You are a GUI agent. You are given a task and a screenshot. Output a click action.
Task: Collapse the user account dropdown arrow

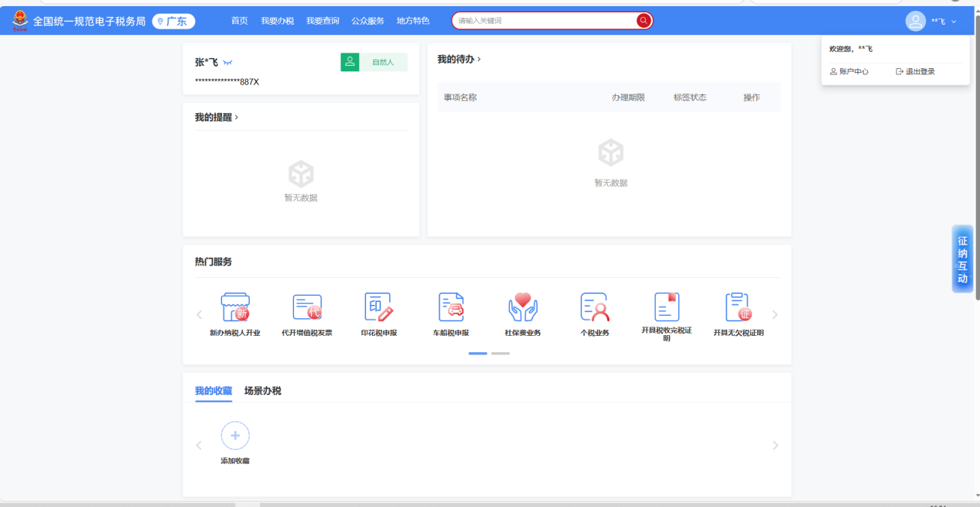coord(954,22)
